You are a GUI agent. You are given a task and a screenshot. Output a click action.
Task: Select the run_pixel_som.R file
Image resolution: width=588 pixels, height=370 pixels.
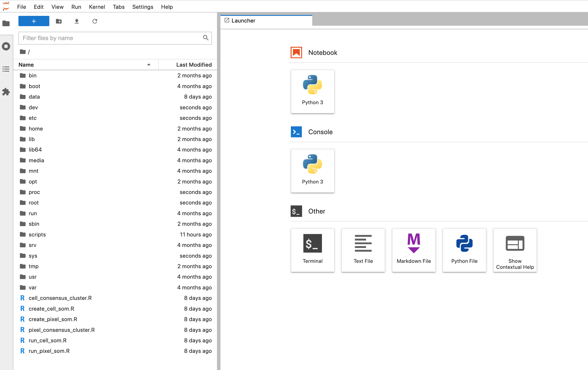click(x=49, y=351)
